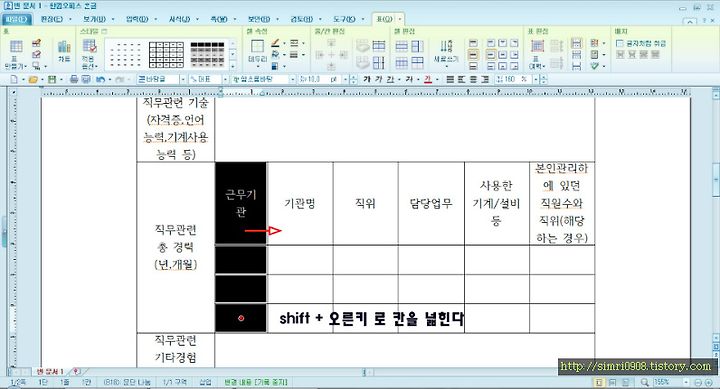
Task: Open the 보기 menu
Action: pos(94,19)
